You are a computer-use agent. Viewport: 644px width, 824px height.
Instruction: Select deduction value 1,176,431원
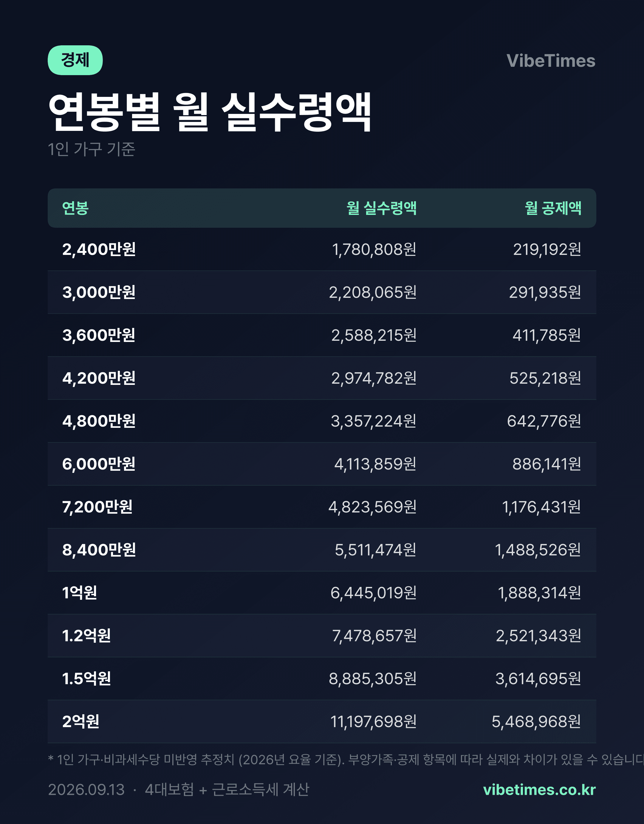[x=541, y=507]
